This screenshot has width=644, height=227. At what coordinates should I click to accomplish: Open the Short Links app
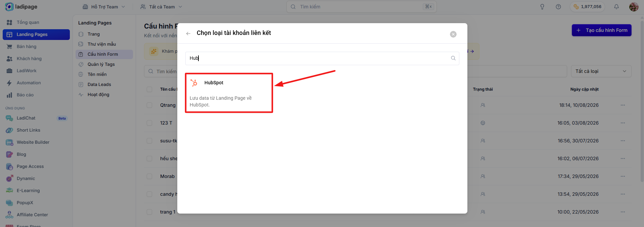coord(36,130)
